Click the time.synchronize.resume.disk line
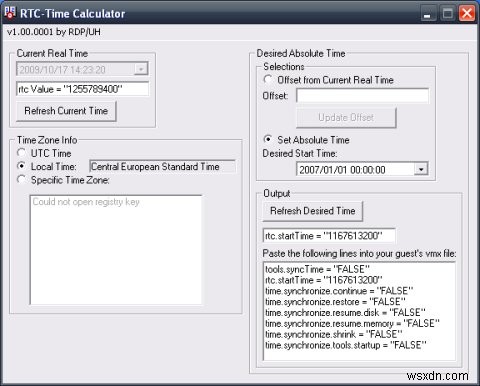This screenshot has width=480, height=386. coord(345,313)
